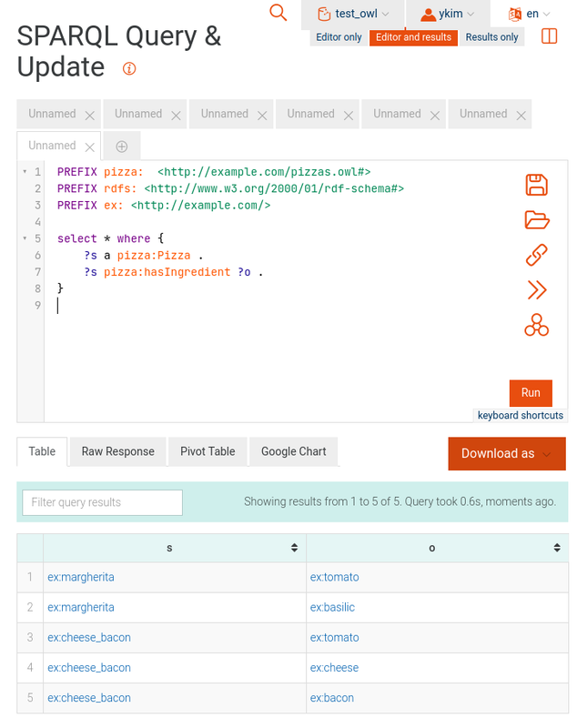The width and height of the screenshot is (577, 728).
Task: Open the test_owl repository dropdown
Action: pos(385,15)
